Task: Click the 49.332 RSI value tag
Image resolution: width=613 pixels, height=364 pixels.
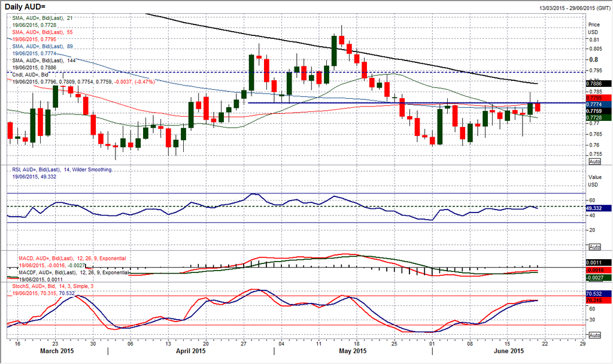Action: (x=599, y=209)
